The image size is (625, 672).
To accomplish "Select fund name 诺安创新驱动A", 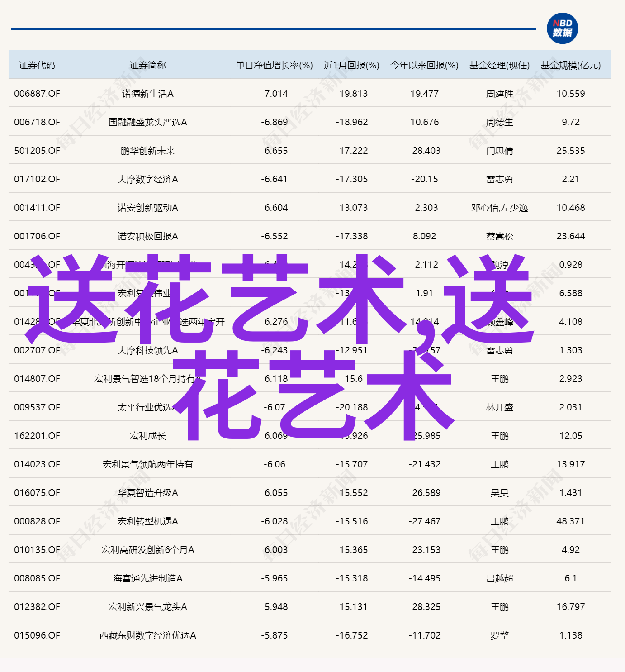I will tap(148, 208).
